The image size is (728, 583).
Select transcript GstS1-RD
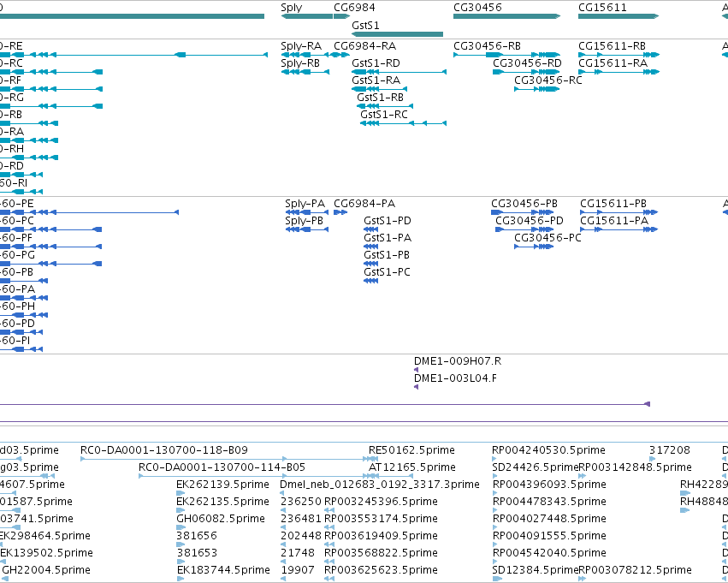point(376,63)
